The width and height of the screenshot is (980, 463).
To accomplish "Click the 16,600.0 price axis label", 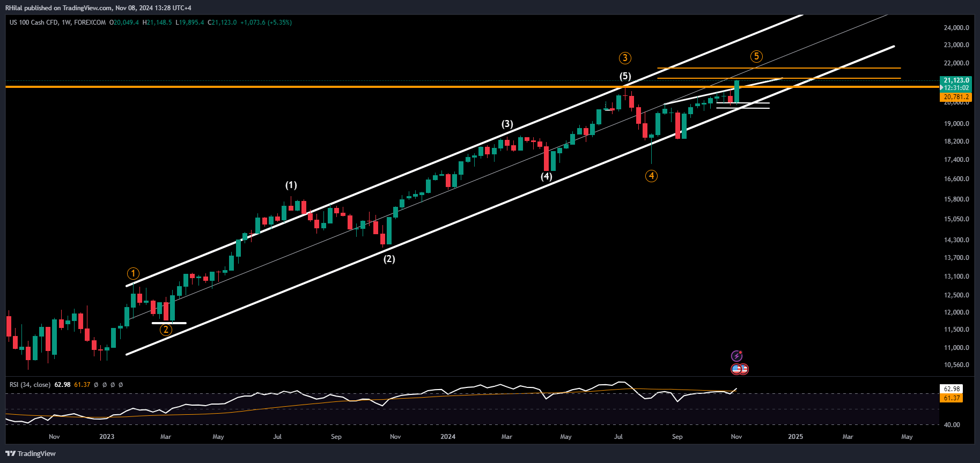I will (956, 179).
